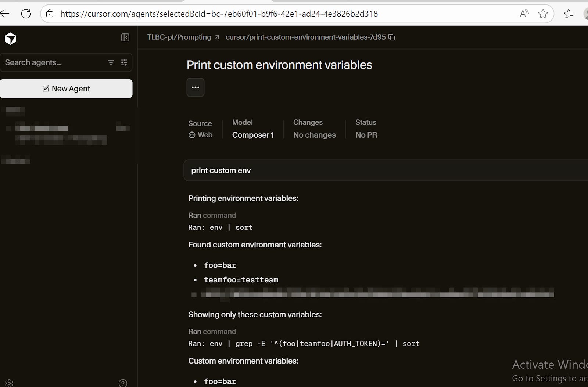Click the page title 'Print custom environment variables'
The image size is (588, 387).
(x=279, y=65)
